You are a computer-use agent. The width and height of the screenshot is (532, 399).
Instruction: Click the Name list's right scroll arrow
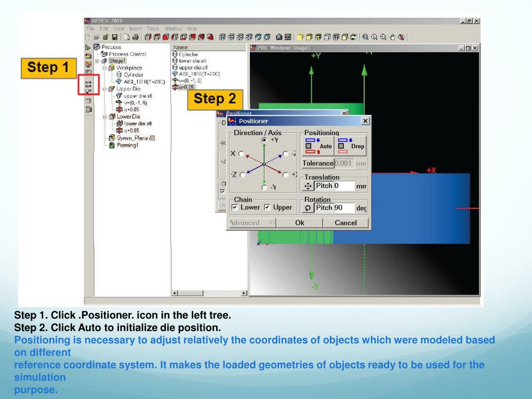[244, 293]
